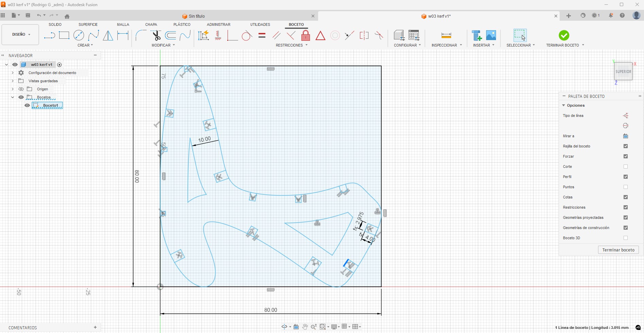The height and width of the screenshot is (333, 644).
Task: Collapse the NAVEGADOR panel
Action: point(95,55)
